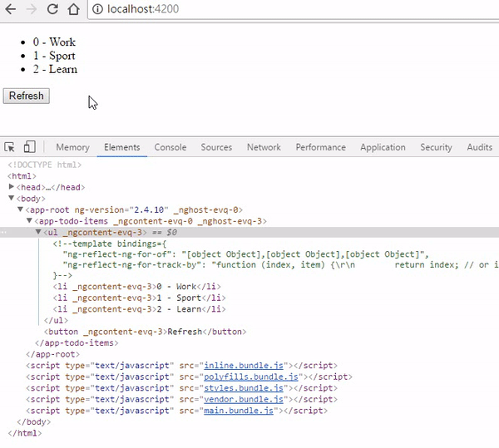Select the opening html tag row
The width and height of the screenshot is (499, 448).
point(22,176)
